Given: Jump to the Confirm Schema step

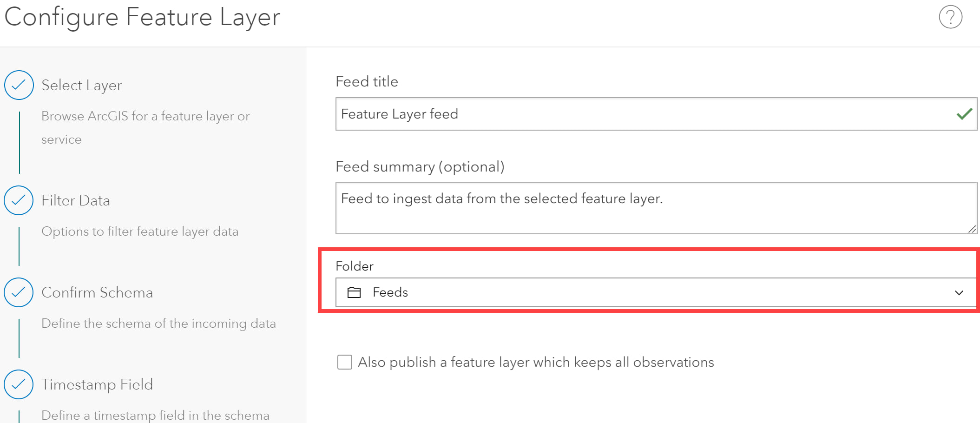Looking at the screenshot, I should pyautogui.click(x=97, y=292).
